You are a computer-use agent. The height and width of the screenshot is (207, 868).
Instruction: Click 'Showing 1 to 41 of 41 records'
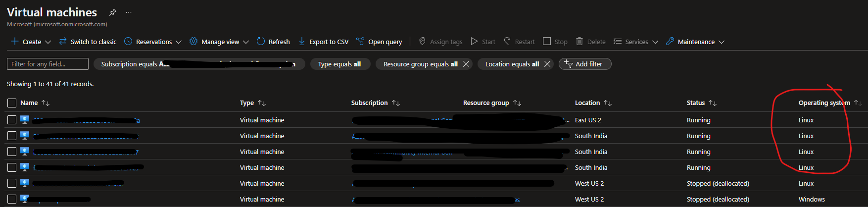pyautogui.click(x=50, y=84)
